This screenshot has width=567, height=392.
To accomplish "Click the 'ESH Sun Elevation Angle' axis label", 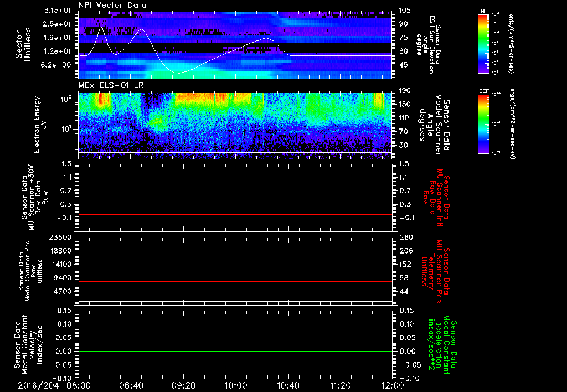I will pos(428,44).
